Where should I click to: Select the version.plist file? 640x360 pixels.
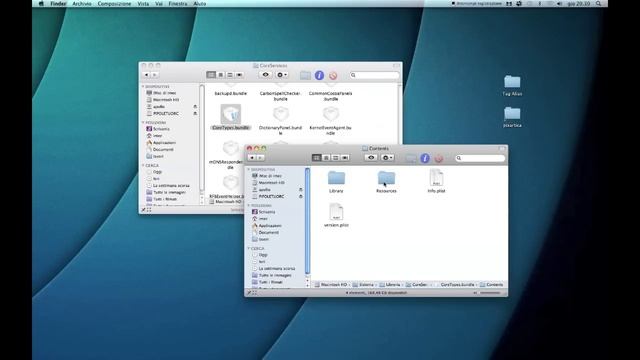[x=336, y=212]
